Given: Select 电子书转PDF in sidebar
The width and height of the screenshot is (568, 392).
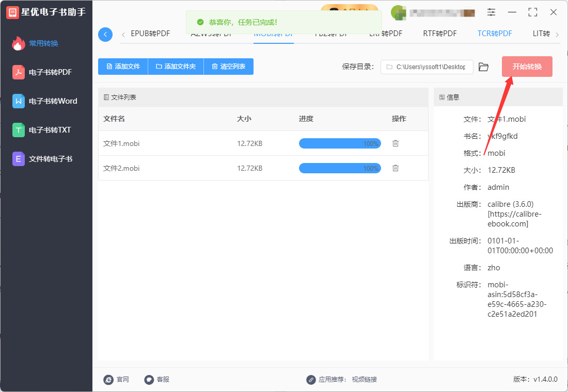Looking at the screenshot, I should (46, 72).
